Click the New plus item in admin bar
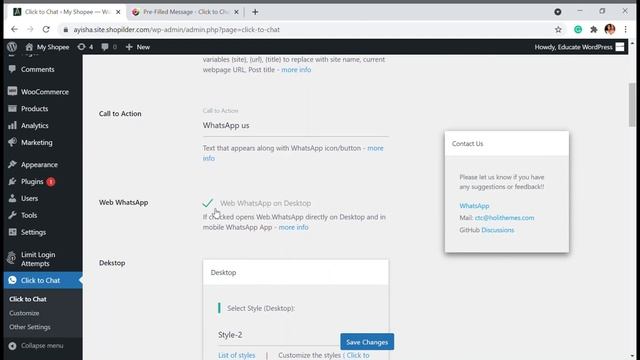This screenshot has height=360, width=640. pyautogui.click(x=138, y=47)
